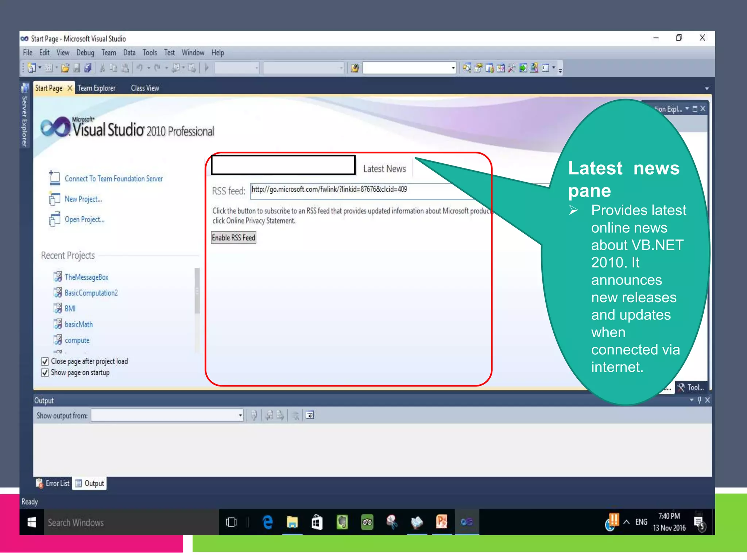Click the Paste toolbar icon
This screenshot has width=747, height=560.
(125, 68)
